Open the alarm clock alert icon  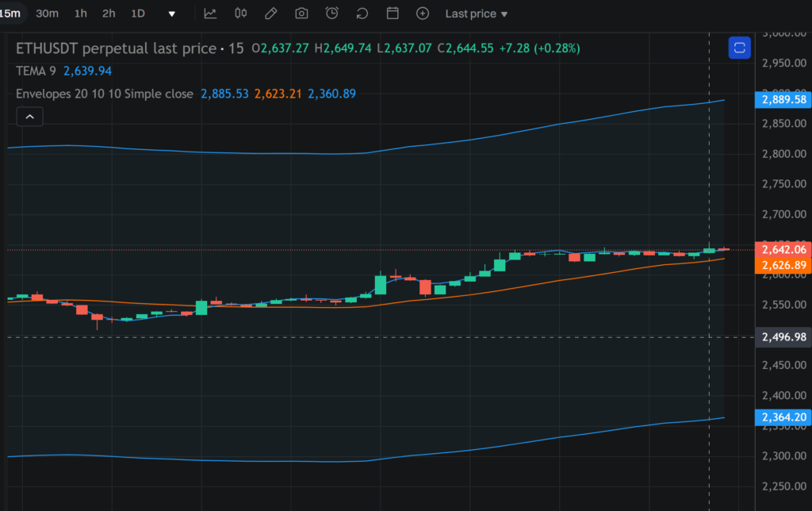332,13
